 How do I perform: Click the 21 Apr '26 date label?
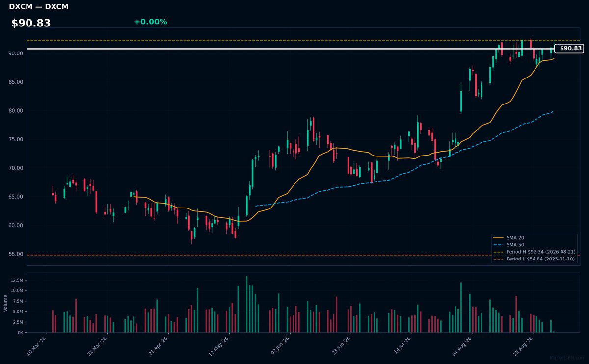(x=158, y=346)
